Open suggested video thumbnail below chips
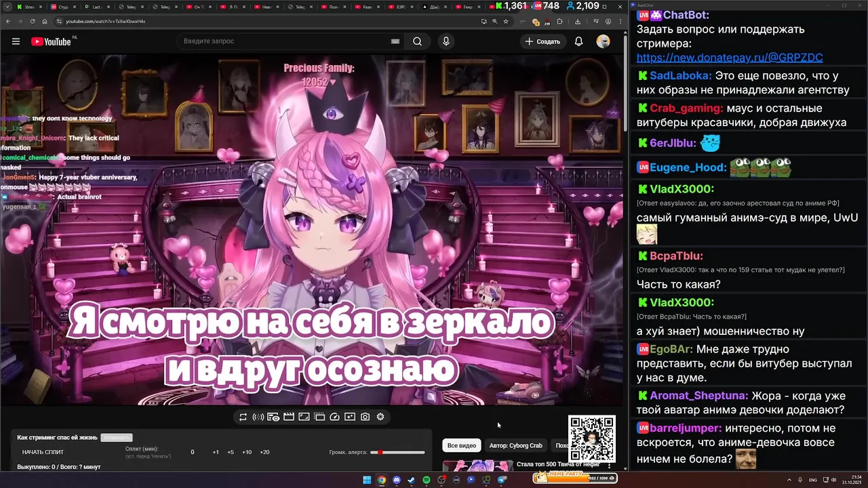Image resolution: width=868 pixels, height=488 pixels. click(478, 466)
